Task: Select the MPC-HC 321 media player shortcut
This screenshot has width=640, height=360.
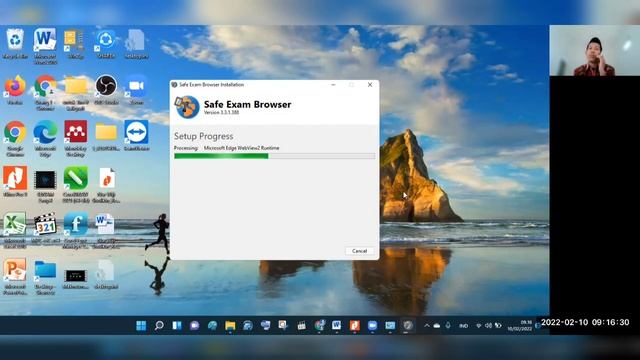Action: (x=45, y=229)
